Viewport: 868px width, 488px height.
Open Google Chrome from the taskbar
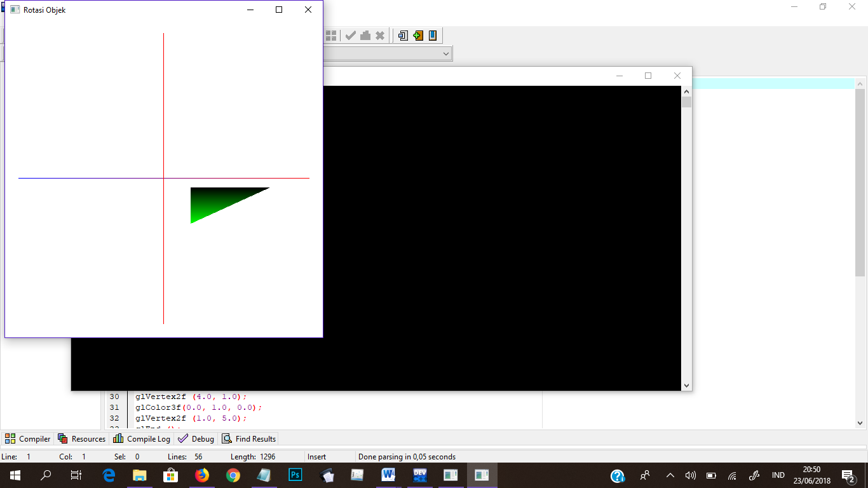coord(233,475)
